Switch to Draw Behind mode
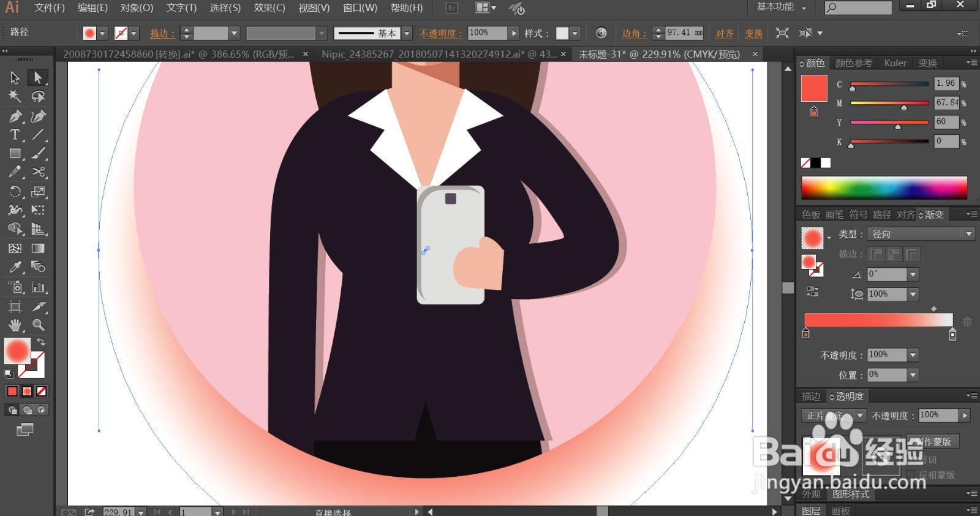Screen dimensions: 980x516 click(x=27, y=409)
